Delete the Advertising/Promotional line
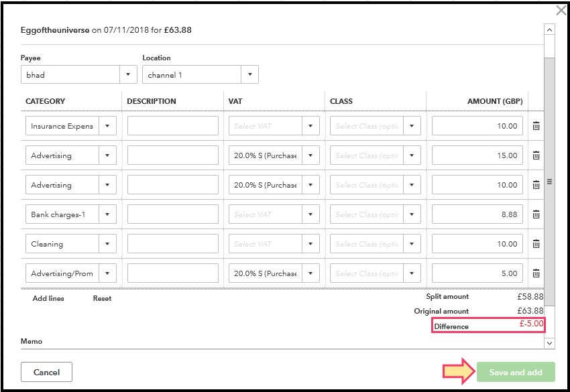 coord(536,273)
